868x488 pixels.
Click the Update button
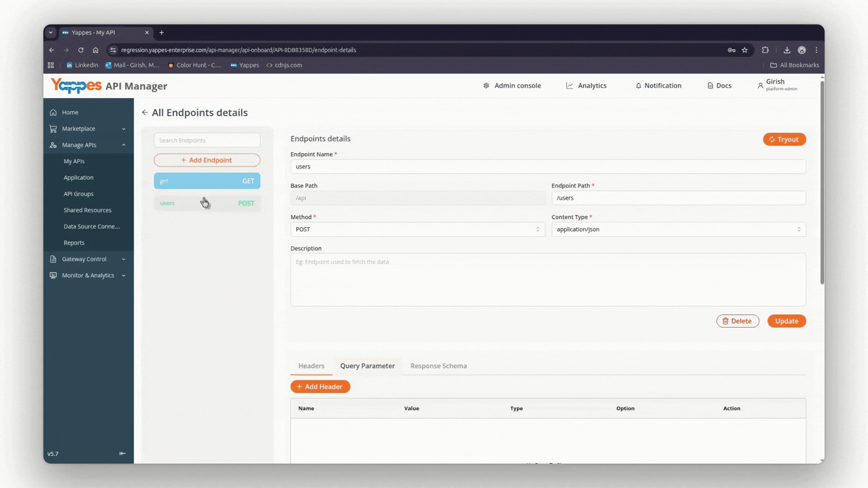click(x=787, y=321)
